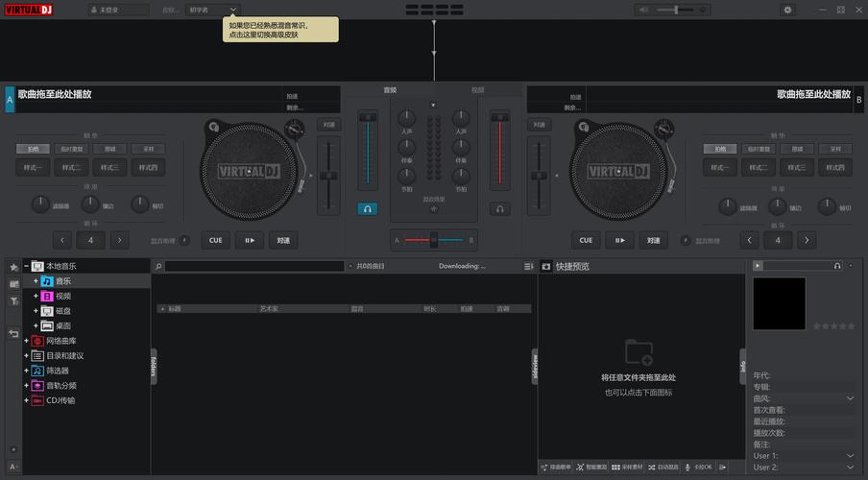Expand the 音乐 folder
This screenshot has width=868, height=480.
tap(36, 280)
